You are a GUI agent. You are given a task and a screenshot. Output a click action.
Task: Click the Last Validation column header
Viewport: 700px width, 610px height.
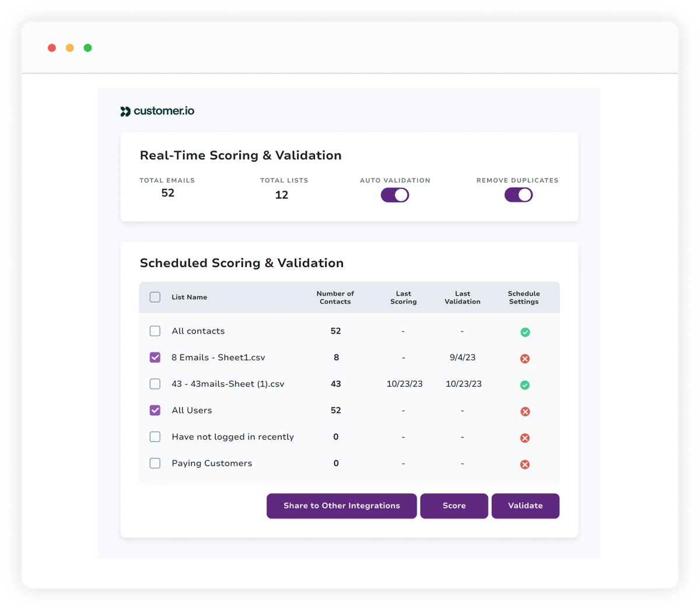point(463,297)
